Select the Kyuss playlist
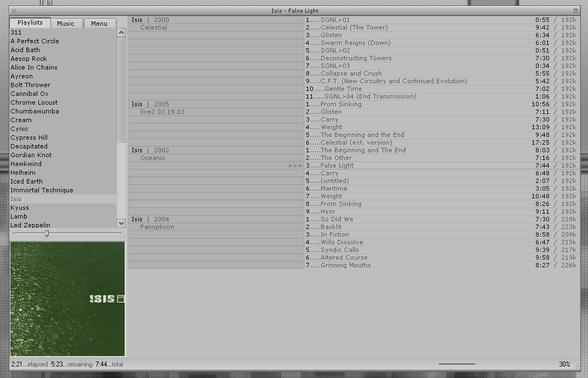 coord(64,208)
